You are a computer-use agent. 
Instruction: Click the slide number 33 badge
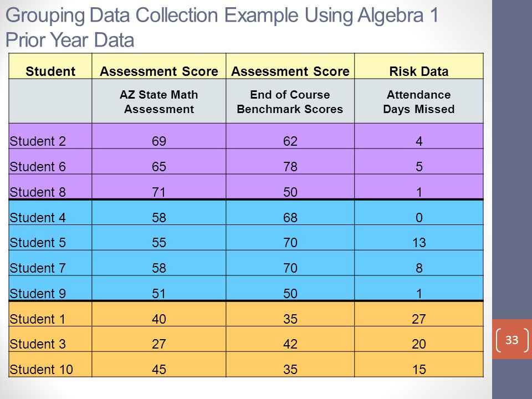tap(512, 340)
